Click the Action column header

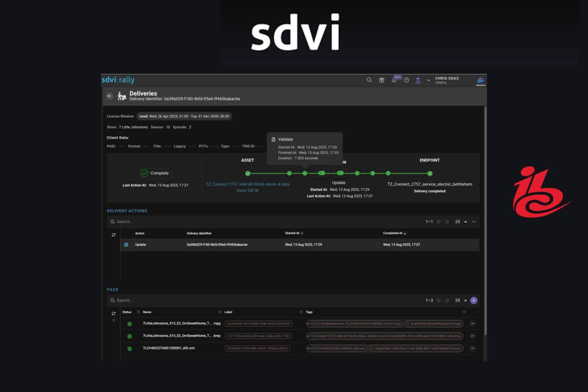(x=140, y=233)
